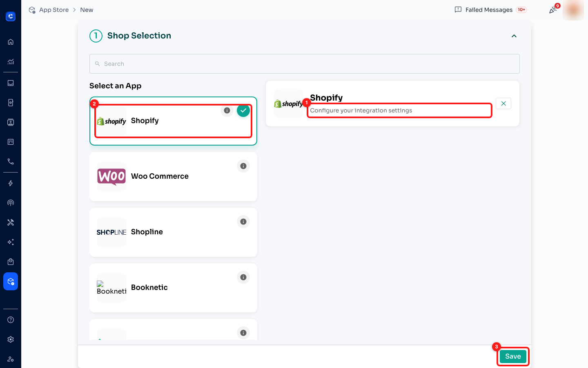
Task: Open the kanban board icon in sidebar
Action: click(x=11, y=142)
